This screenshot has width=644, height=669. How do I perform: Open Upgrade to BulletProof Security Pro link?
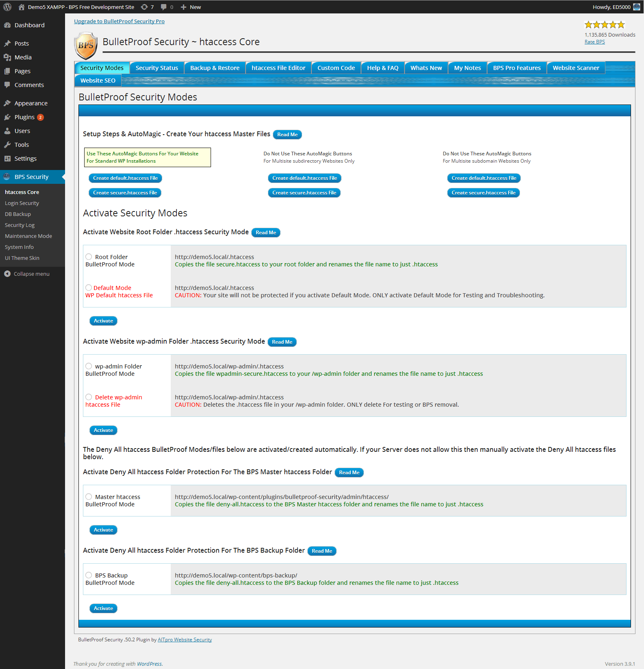(x=120, y=21)
